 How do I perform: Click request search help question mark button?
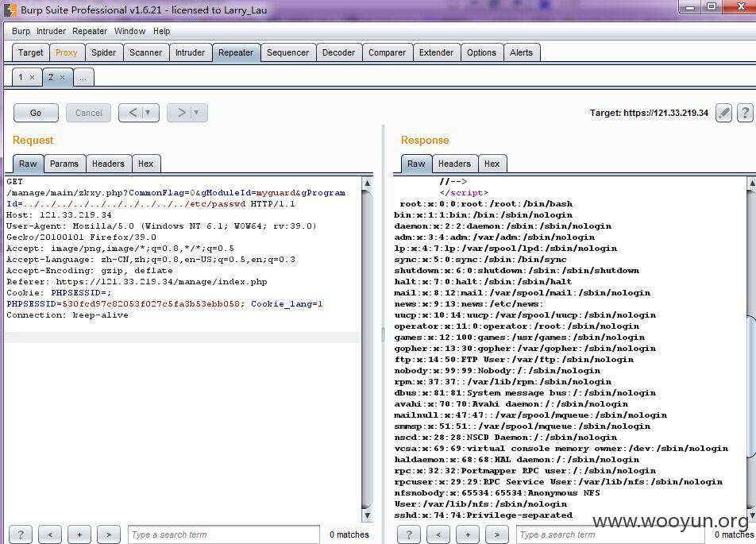(x=21, y=534)
